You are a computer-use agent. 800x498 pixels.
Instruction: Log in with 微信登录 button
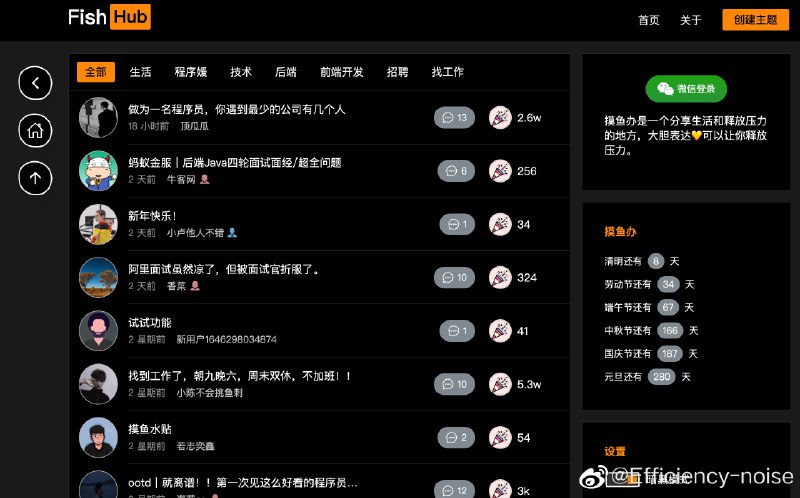[x=686, y=89]
